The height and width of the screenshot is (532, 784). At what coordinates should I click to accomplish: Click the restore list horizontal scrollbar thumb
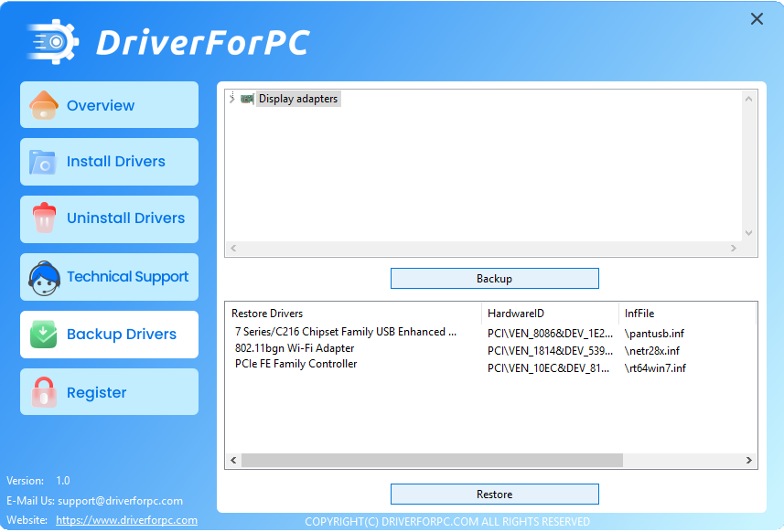click(x=433, y=460)
